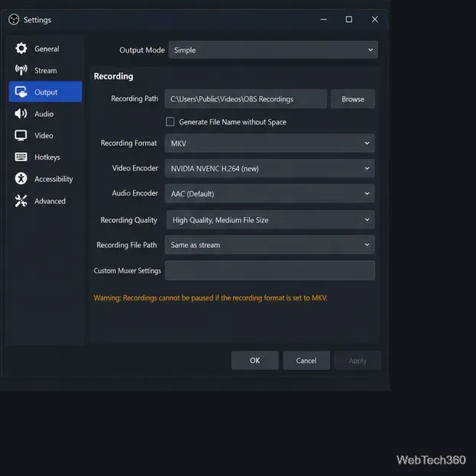Close the Settings window
The image size is (476, 476).
pos(375,19)
